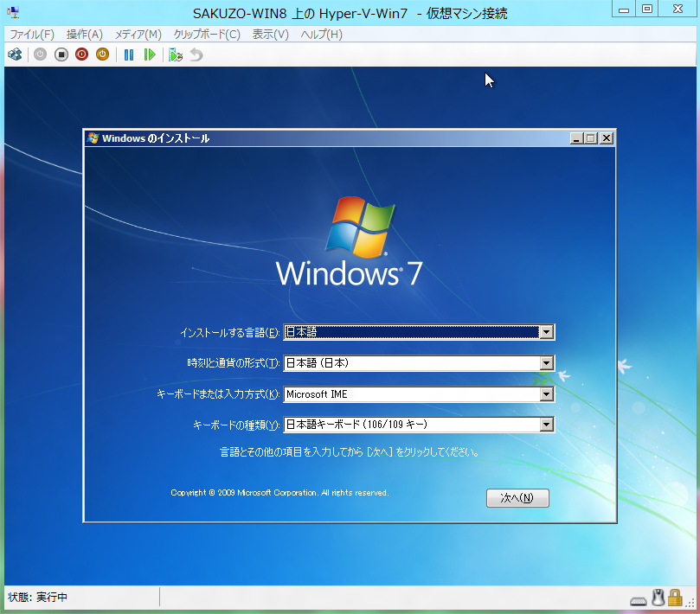This screenshot has width=700, height=614.
Task: Open the クリップボード(C) menu
Action: pyautogui.click(x=207, y=35)
